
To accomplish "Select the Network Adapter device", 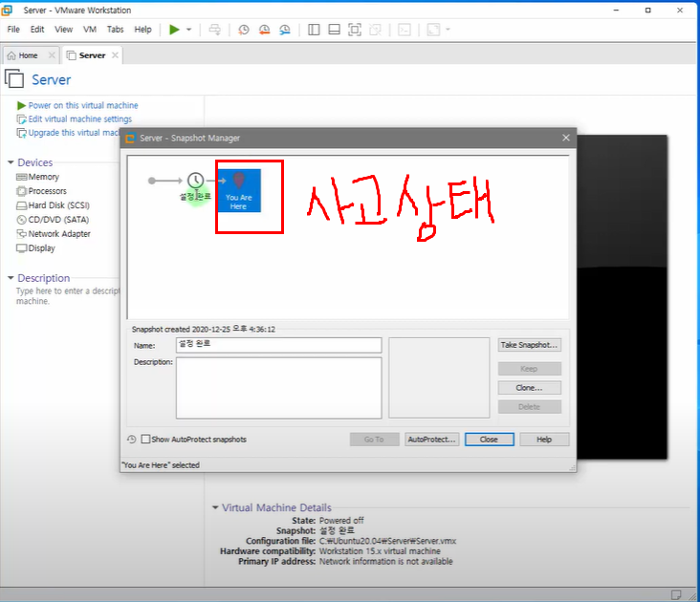I will pos(59,234).
